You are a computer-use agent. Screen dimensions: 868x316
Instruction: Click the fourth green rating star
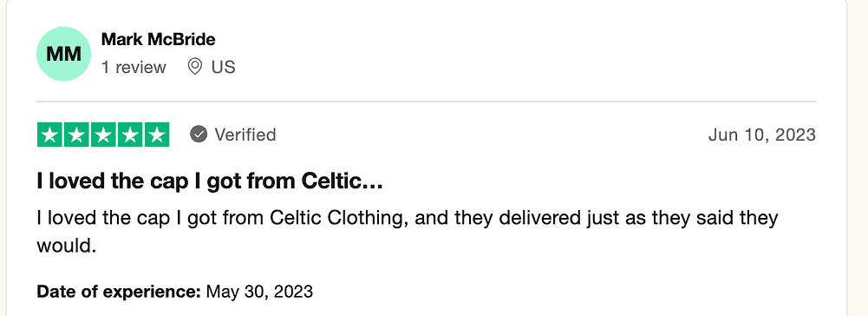point(129,135)
